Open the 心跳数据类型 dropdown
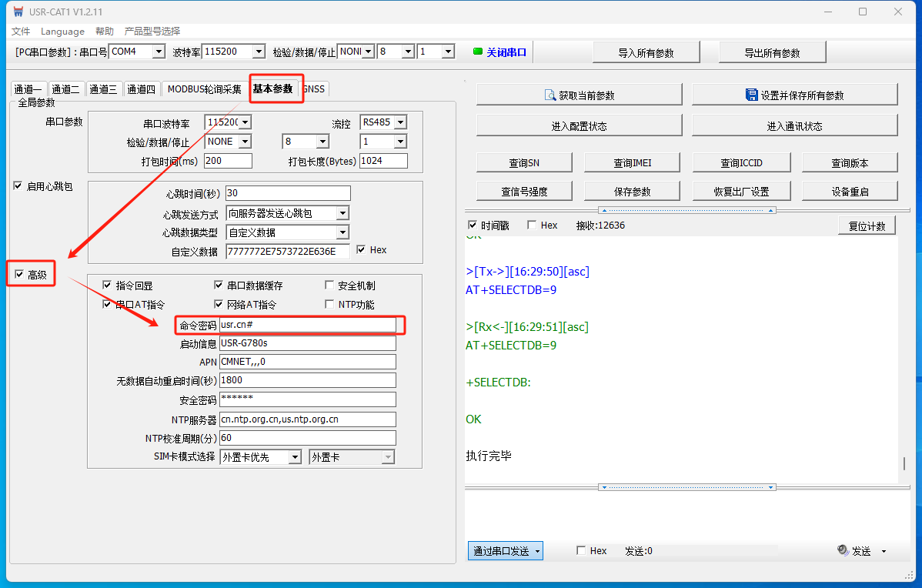922x588 pixels. click(342, 233)
